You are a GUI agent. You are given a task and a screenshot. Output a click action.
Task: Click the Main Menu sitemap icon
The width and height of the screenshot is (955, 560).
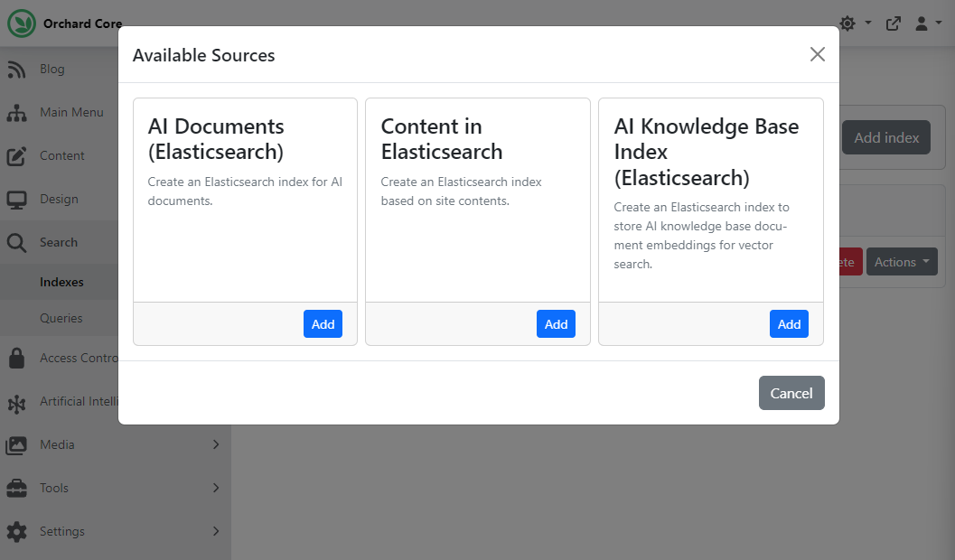click(x=16, y=113)
